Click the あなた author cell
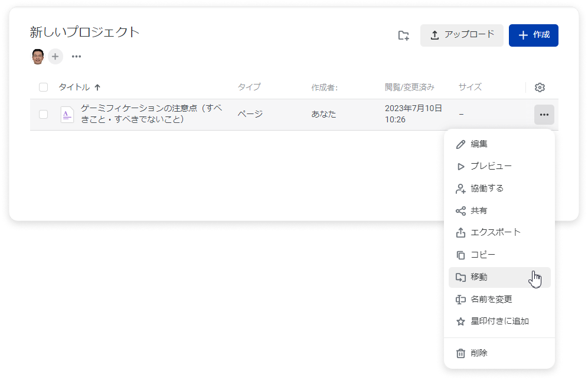Viewport: 588px width, 380px height. (x=324, y=114)
